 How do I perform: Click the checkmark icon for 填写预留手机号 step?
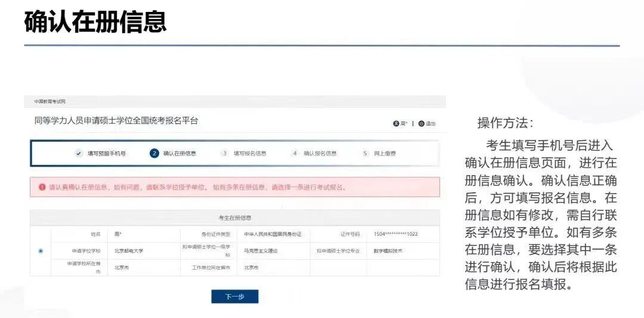[79, 153]
